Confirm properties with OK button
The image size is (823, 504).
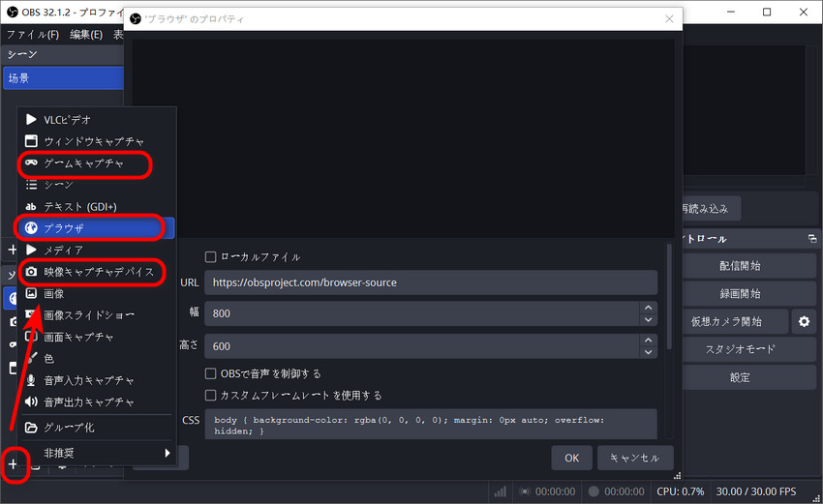571,458
